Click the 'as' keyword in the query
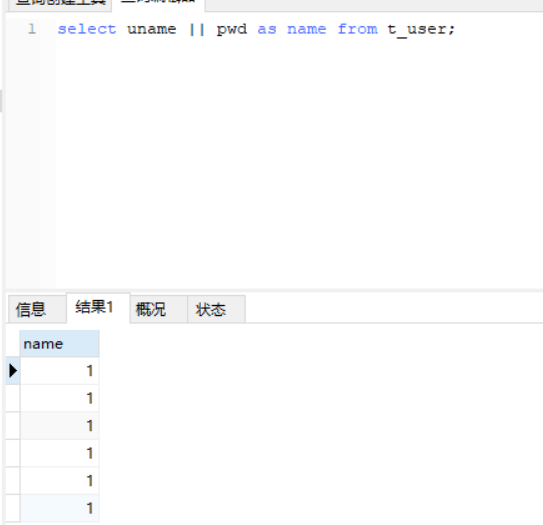543x525 pixels. click(267, 29)
